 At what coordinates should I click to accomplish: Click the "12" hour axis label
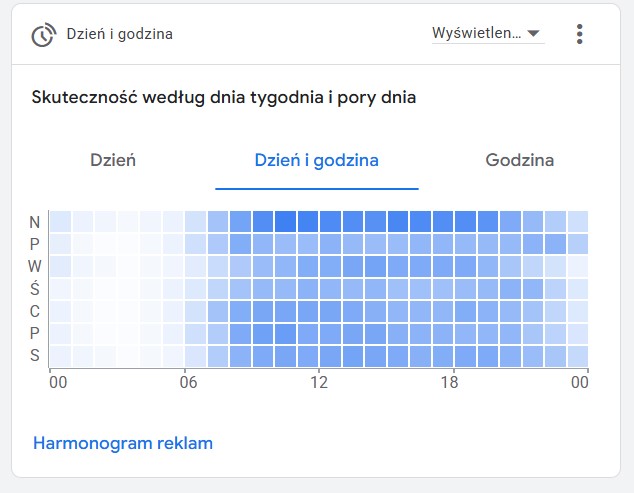point(320,381)
